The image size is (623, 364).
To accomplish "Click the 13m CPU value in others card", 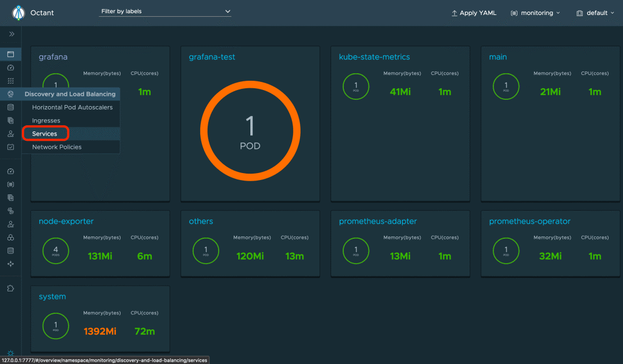I will coord(294,256).
